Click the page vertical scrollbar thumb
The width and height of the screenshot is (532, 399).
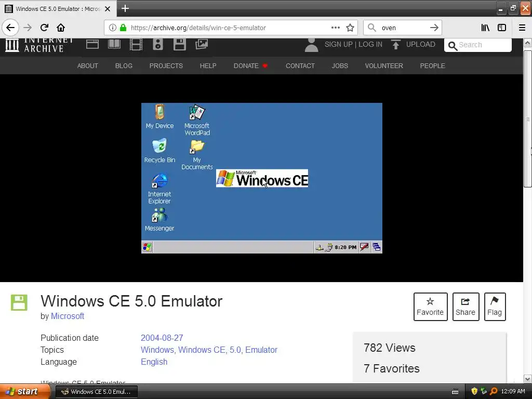click(527, 119)
